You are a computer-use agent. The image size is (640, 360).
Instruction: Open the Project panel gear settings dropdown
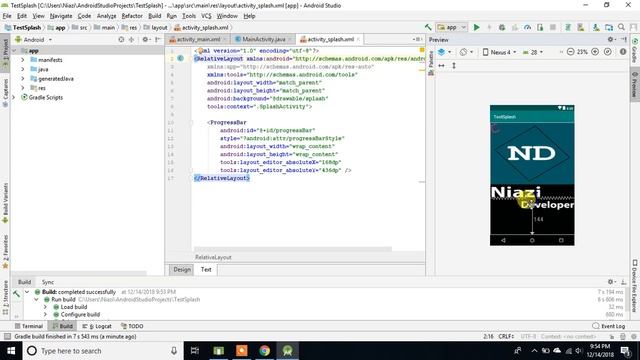pos(146,40)
